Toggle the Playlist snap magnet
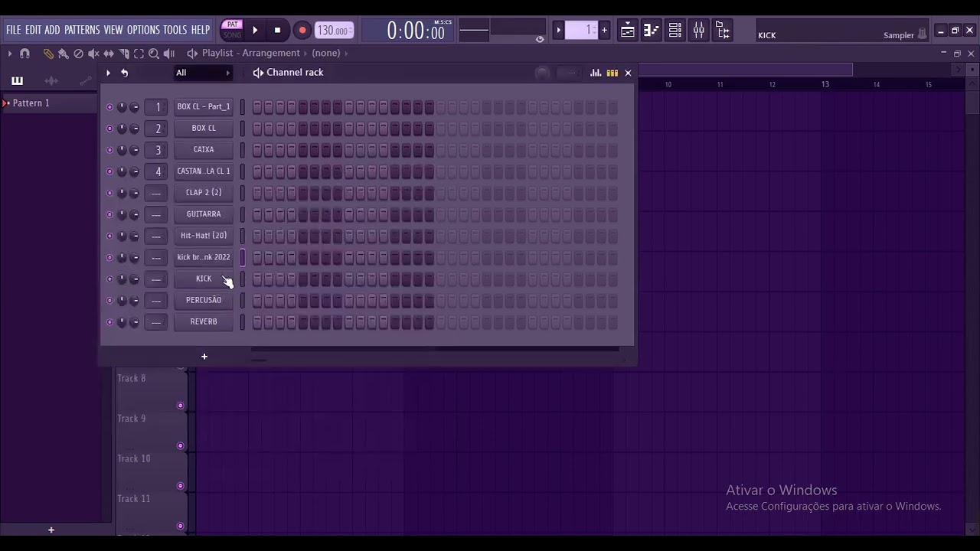This screenshot has width=980, height=551. 24,54
